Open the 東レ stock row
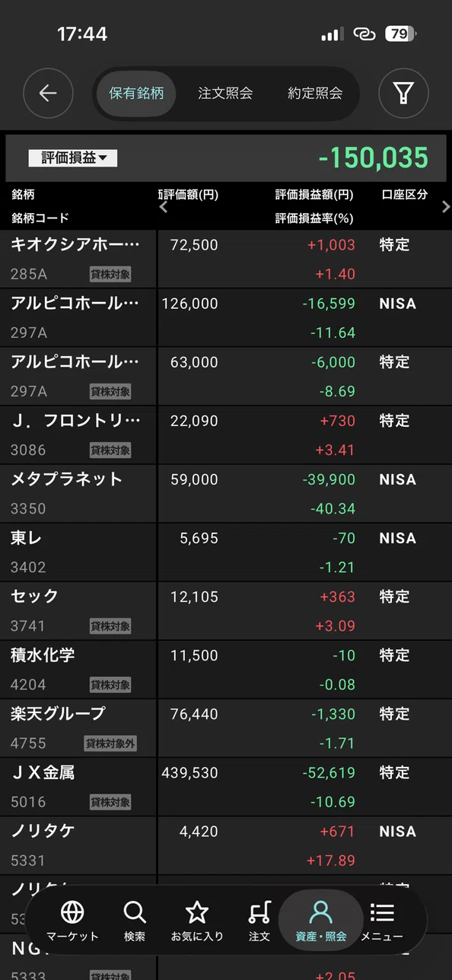The image size is (452, 980). click(226, 552)
